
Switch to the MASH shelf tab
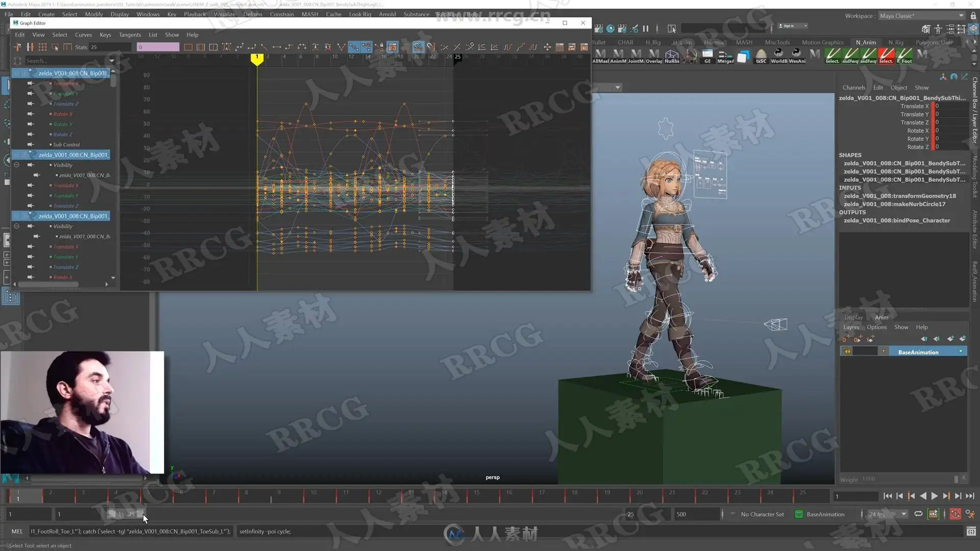(744, 42)
